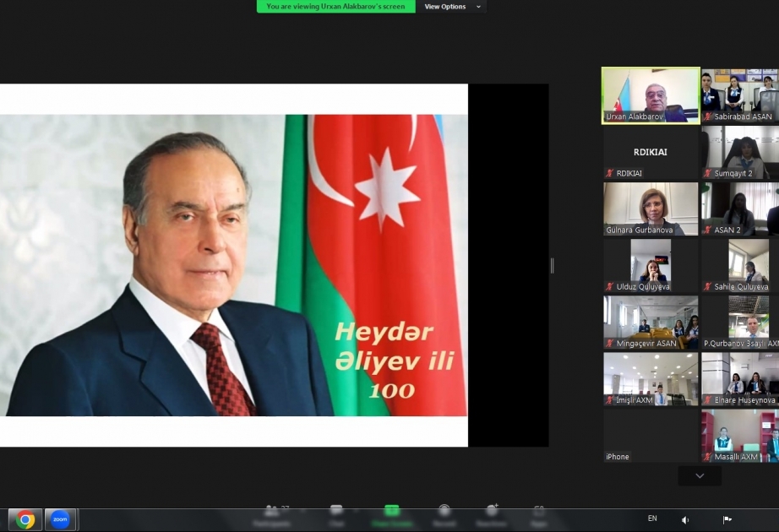779x532 pixels.
Task: Select Gulnara Gurbanova's video tile
Action: 651,209
